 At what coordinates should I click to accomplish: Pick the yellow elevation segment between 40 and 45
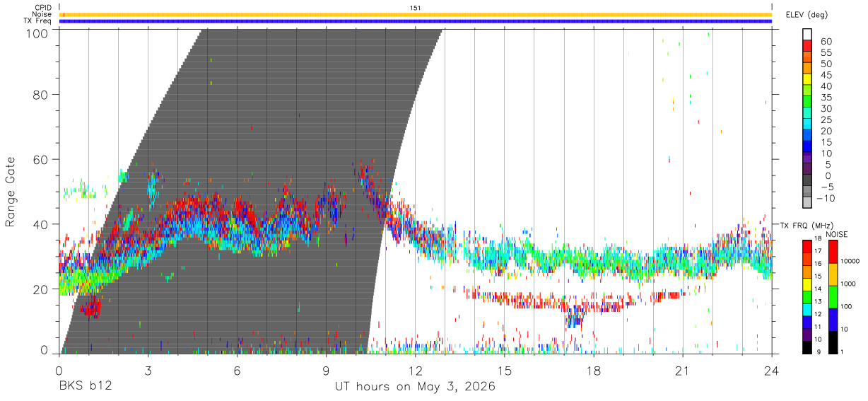point(807,79)
